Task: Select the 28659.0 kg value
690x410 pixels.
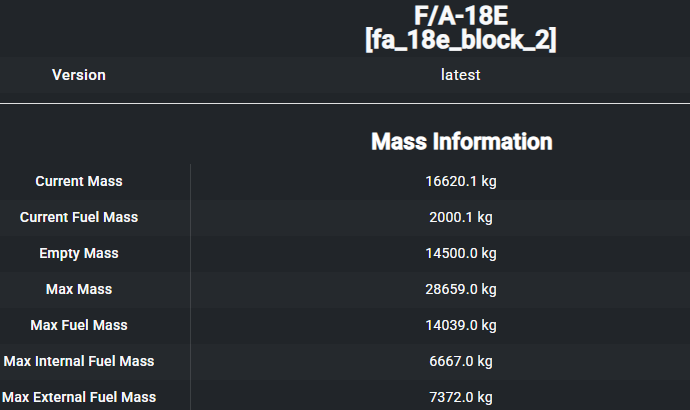Action: [x=461, y=289]
